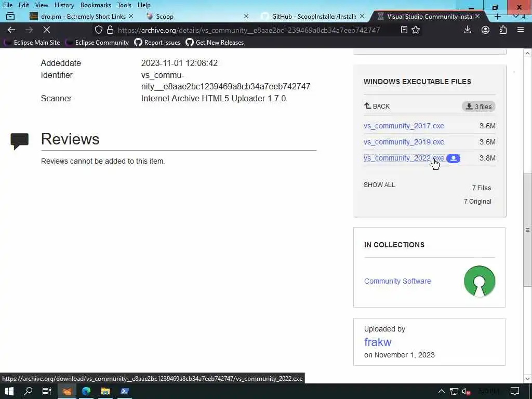The height and width of the screenshot is (399, 532).
Task: Open Task View on the taskbar
Action: coord(46,391)
